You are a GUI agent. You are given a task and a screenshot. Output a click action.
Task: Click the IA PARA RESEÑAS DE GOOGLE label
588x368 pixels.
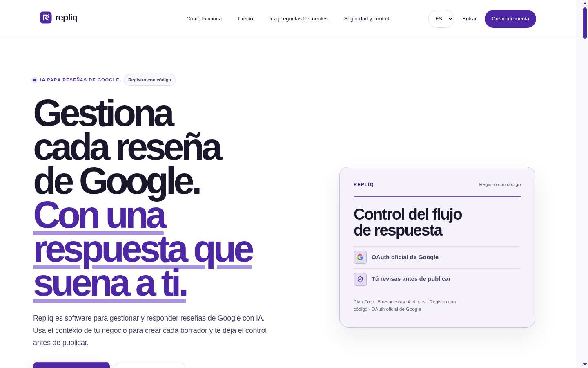pos(80,80)
